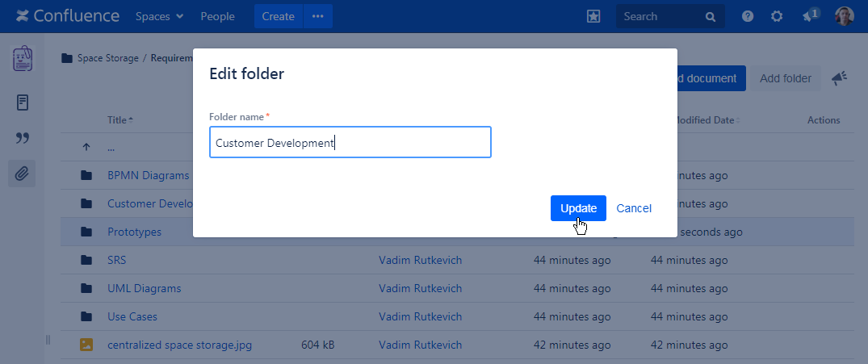Screen dimensions: 868x364
Task: Open the Blog quote icon in sidebar
Action: 23,138
